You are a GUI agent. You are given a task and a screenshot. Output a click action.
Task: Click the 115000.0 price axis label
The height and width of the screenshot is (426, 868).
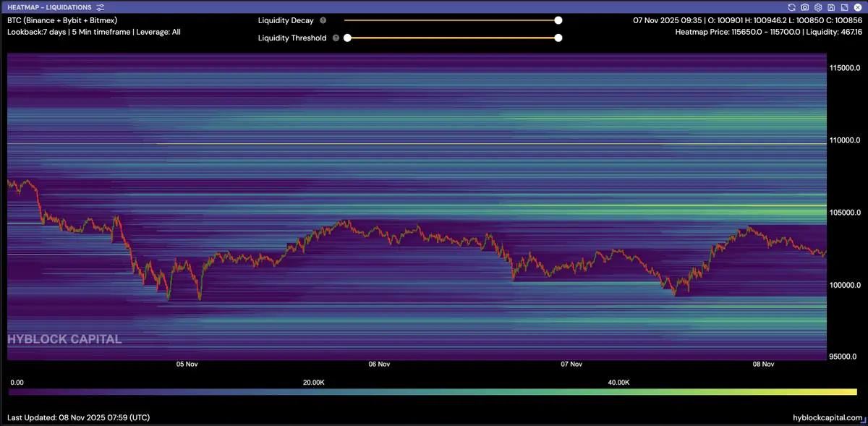[x=846, y=68]
